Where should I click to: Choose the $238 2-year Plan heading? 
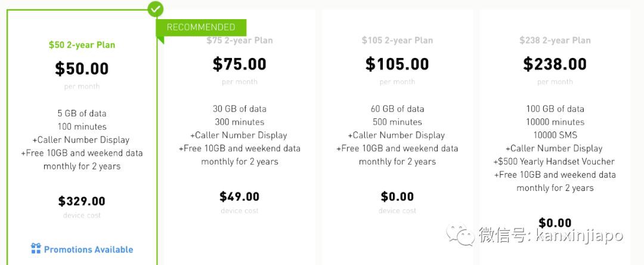click(555, 41)
